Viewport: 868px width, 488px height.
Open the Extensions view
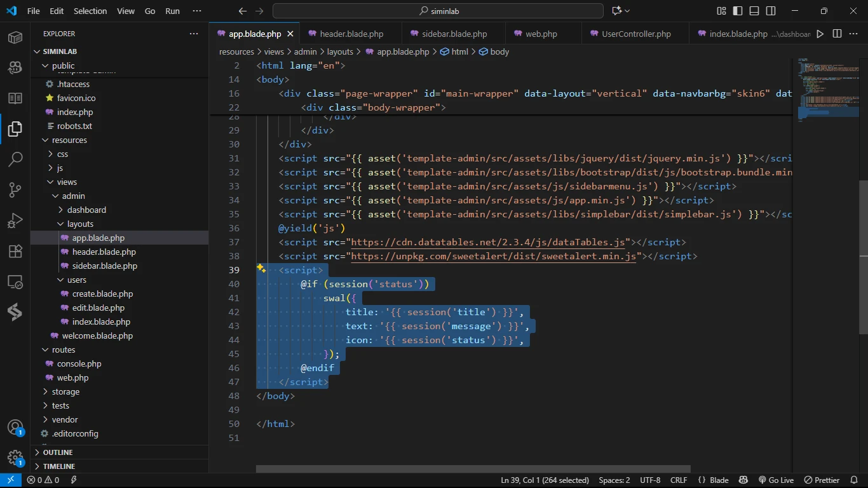[x=15, y=251]
